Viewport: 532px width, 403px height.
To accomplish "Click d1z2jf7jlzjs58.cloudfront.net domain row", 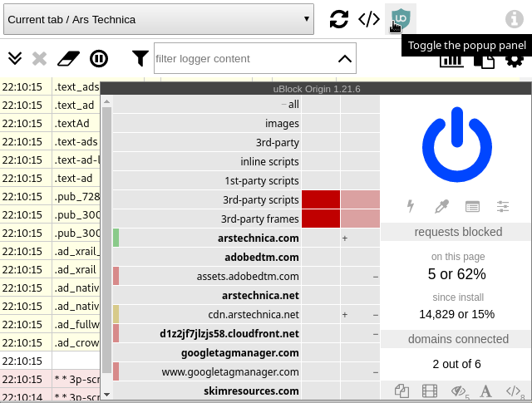I will point(207,333).
